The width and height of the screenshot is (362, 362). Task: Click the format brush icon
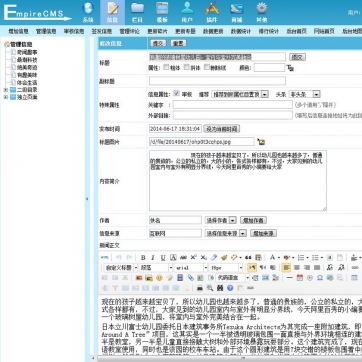tap(224, 257)
